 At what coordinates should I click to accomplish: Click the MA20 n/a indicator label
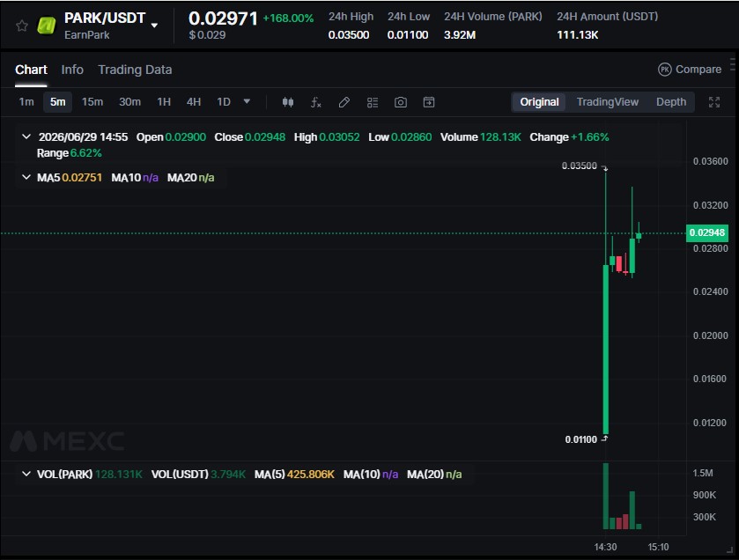point(191,178)
